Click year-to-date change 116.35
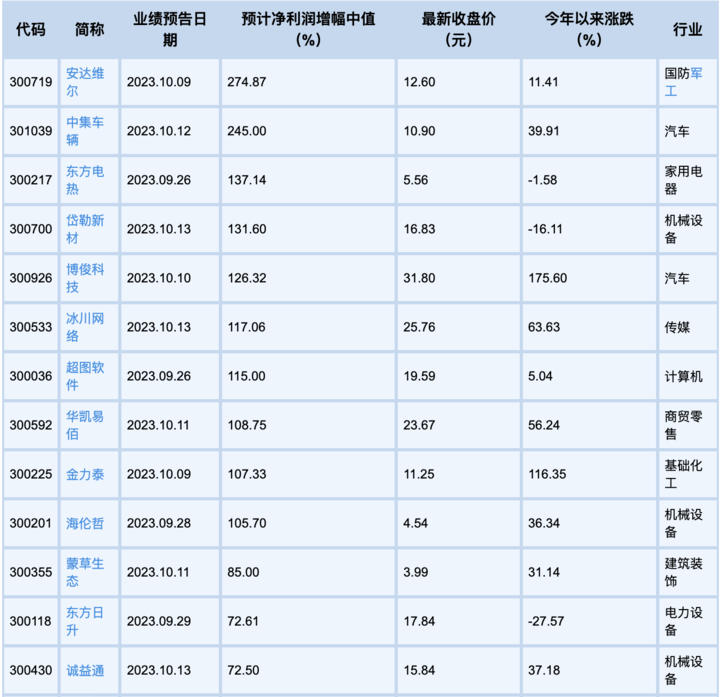Screen dimensions: 720x697 tap(547, 474)
